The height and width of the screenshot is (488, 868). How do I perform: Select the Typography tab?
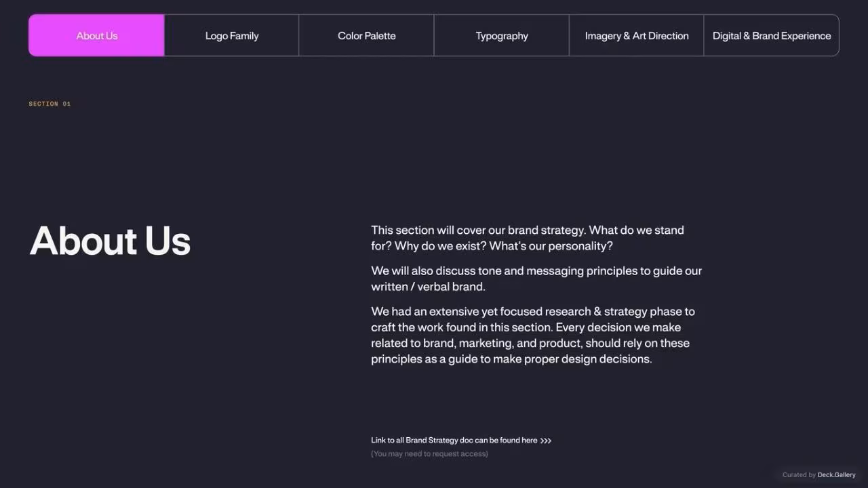coord(502,35)
